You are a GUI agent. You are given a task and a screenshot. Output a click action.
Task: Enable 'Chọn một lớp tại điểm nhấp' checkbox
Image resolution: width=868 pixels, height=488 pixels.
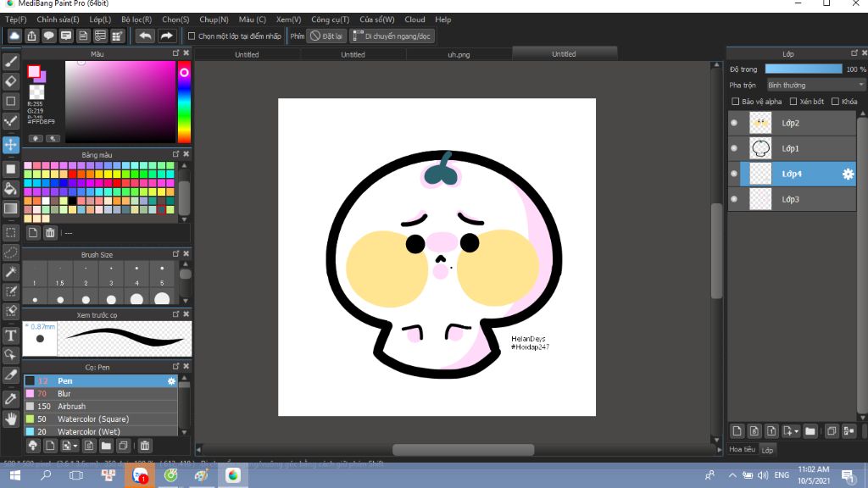192,36
